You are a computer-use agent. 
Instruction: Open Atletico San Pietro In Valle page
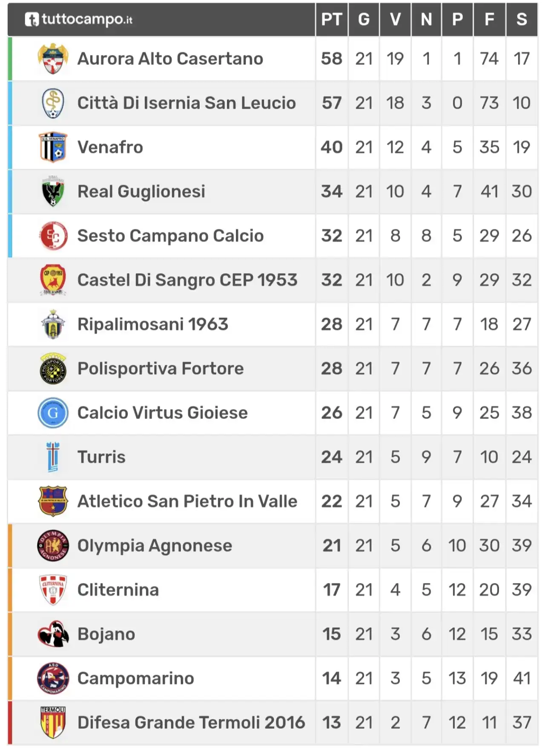coord(187,501)
